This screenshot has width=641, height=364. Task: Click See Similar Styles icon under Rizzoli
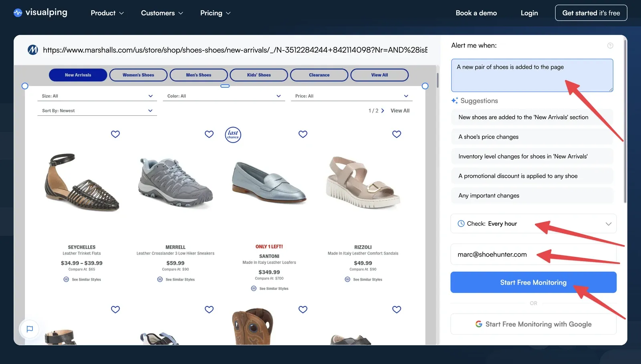(x=347, y=279)
